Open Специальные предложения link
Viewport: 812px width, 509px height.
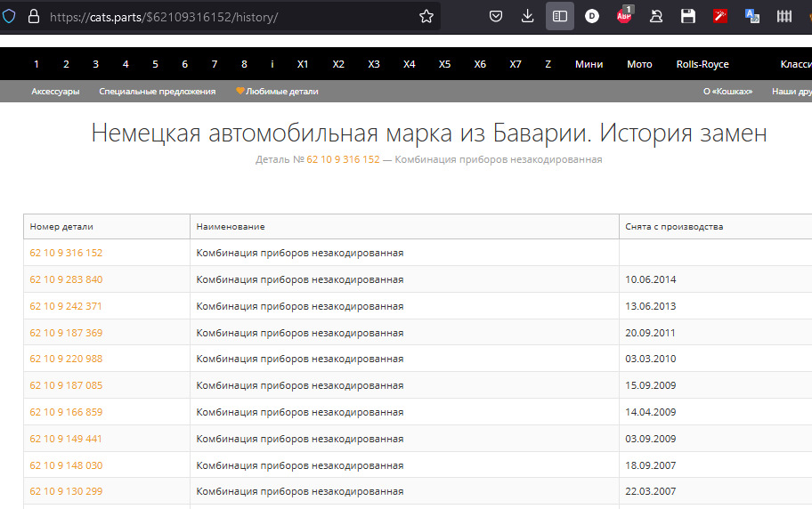(158, 91)
